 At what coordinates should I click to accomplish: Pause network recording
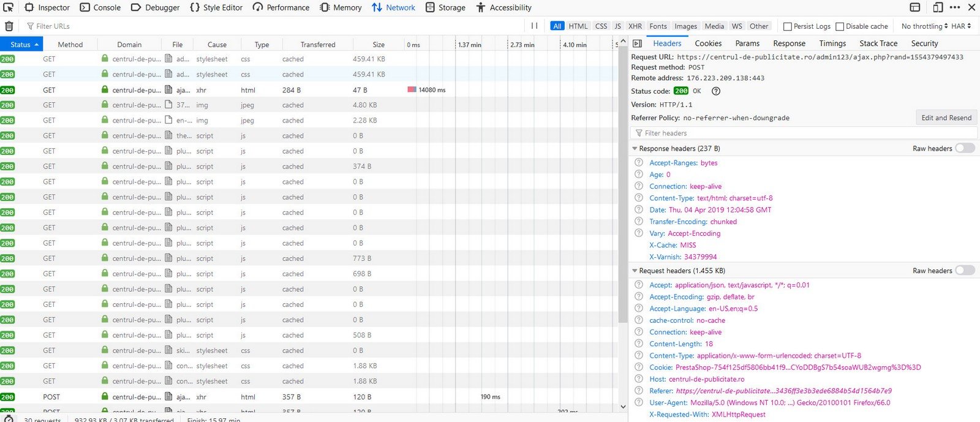pyautogui.click(x=534, y=26)
